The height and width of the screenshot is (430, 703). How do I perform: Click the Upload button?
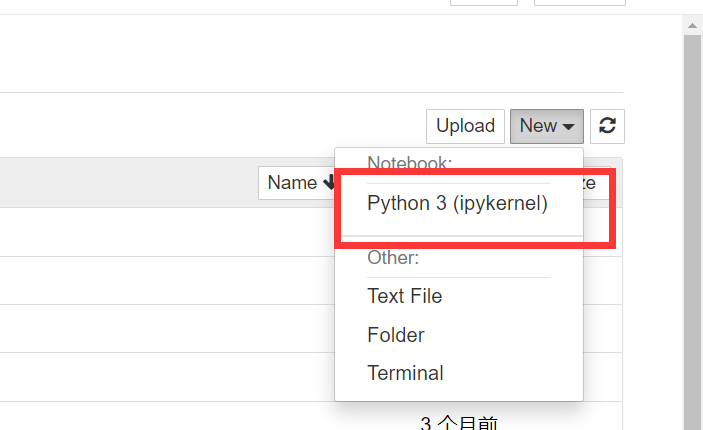(465, 126)
